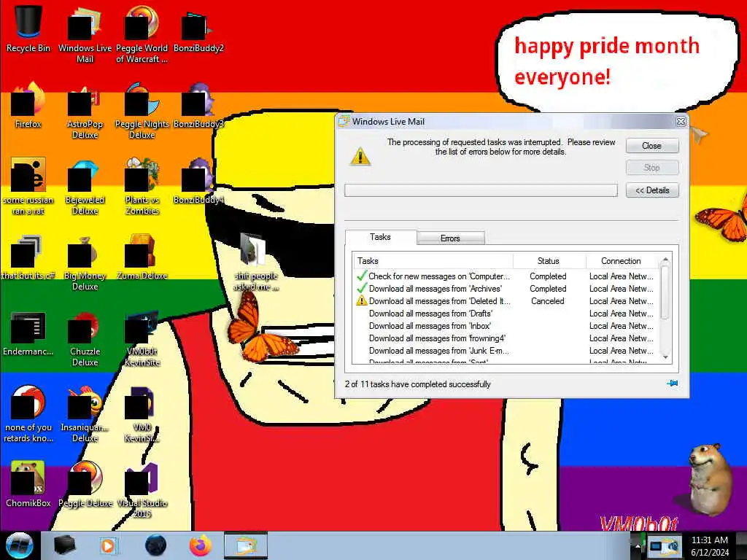This screenshot has width=747, height=560.
Task: Select the VM0 KevinSi... desktop icon
Action: coord(142,413)
